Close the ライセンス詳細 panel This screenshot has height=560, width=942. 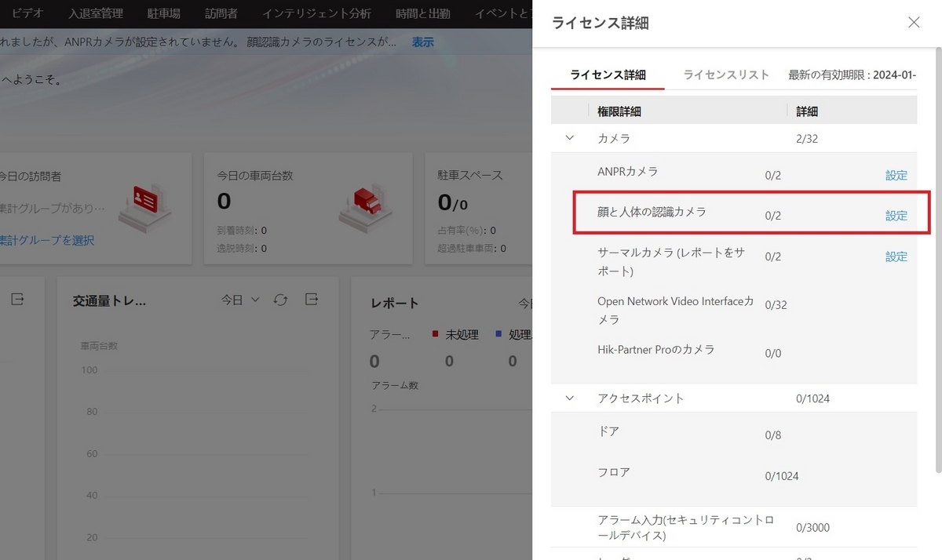pos(914,23)
